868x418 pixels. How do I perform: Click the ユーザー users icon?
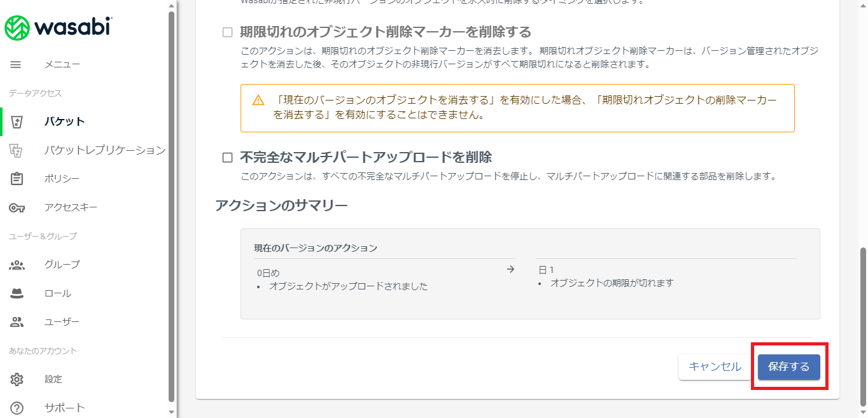tap(17, 322)
